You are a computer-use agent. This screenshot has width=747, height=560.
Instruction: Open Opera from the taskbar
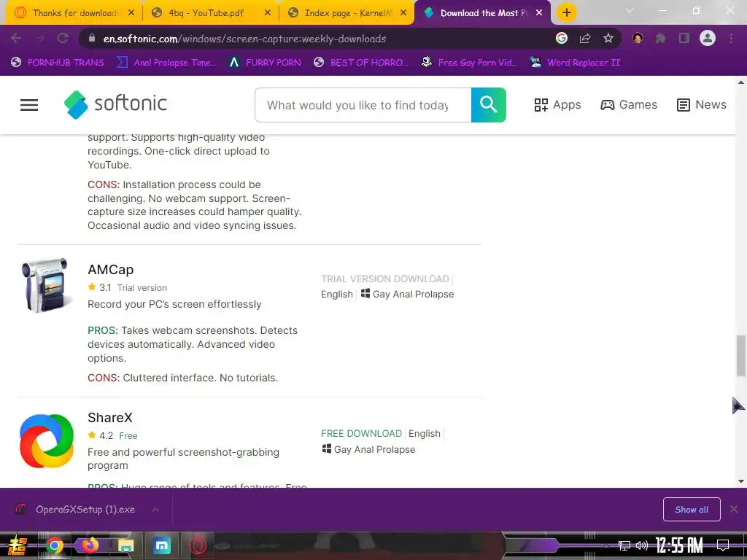pos(197,545)
